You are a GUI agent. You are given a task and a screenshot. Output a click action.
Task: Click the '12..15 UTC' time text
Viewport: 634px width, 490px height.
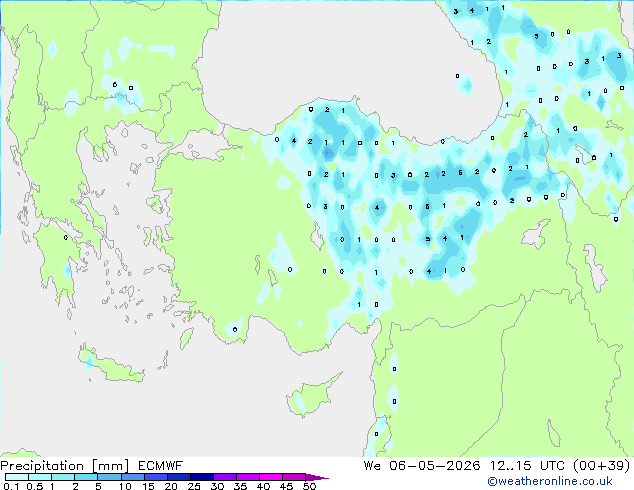pyautogui.click(x=527, y=466)
